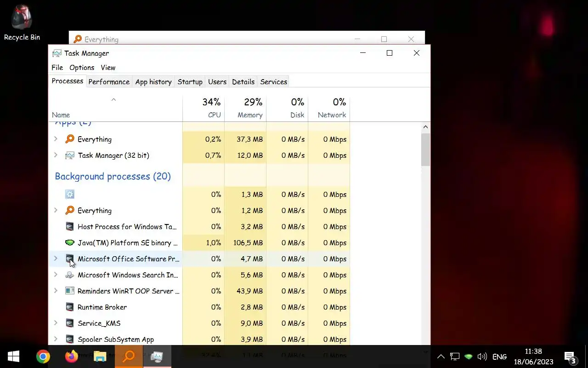This screenshot has height=368, width=588.
Task: Click the Everything app icon under Apps
Action: point(70,139)
